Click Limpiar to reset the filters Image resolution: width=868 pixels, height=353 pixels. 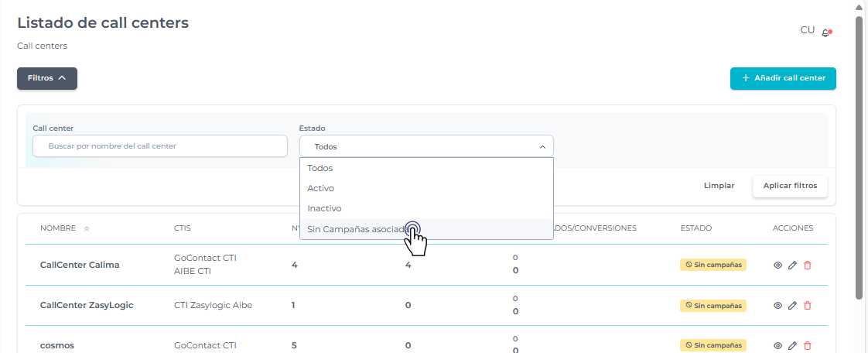719,186
